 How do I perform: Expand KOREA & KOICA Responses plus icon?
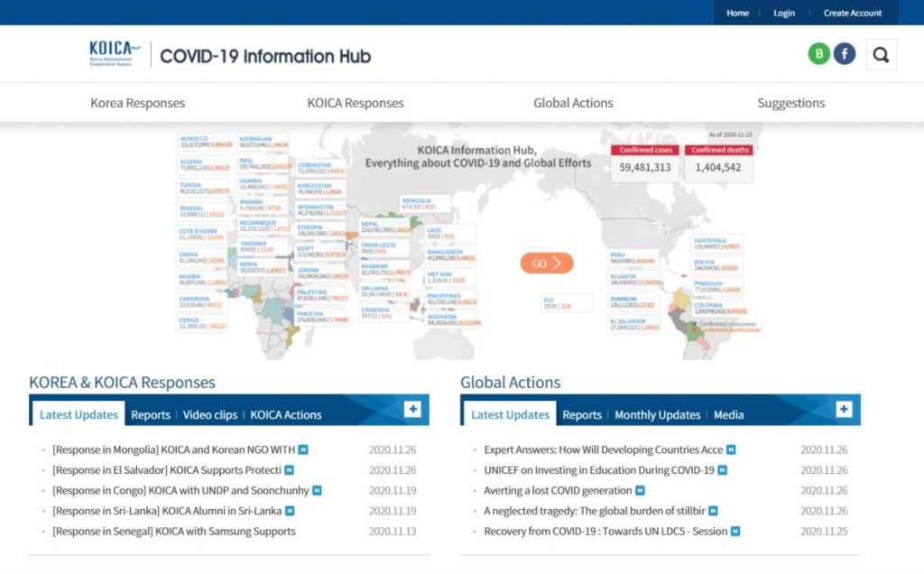[412, 410]
